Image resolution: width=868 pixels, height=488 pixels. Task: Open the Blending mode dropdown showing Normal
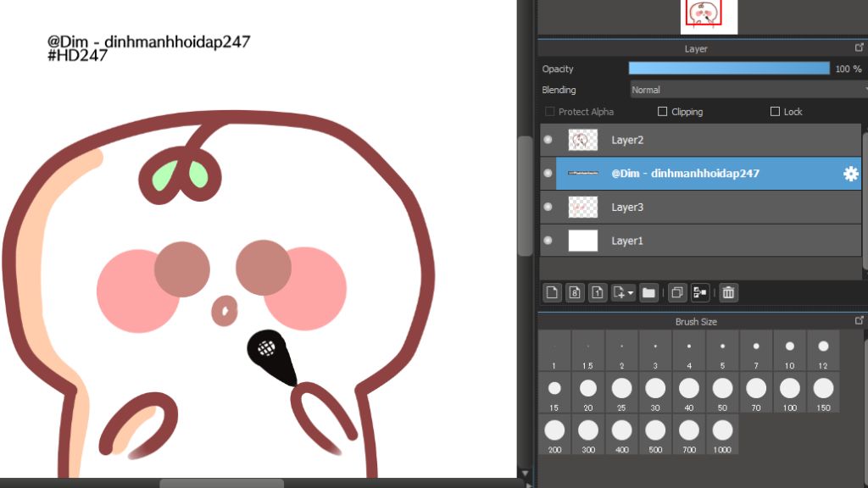(x=749, y=90)
